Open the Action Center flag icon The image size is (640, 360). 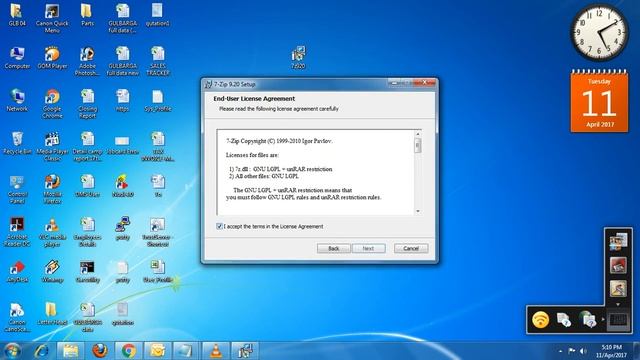(x=571, y=351)
